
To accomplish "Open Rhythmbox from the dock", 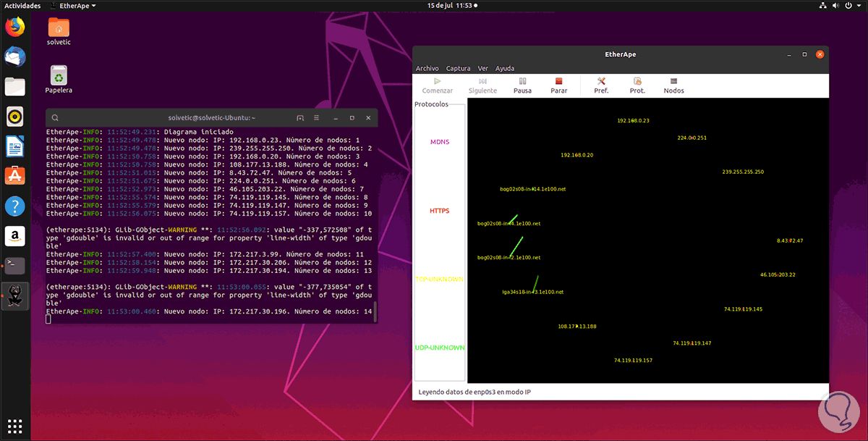I will click(x=14, y=116).
